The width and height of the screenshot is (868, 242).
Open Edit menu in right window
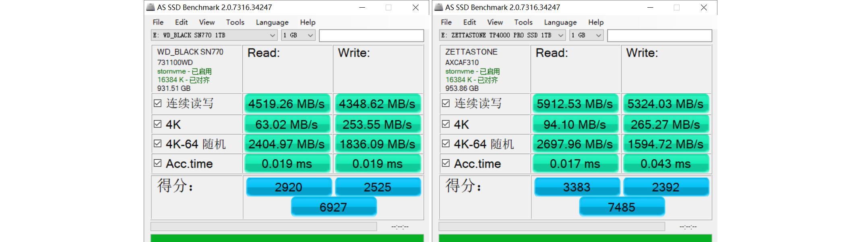tap(469, 22)
